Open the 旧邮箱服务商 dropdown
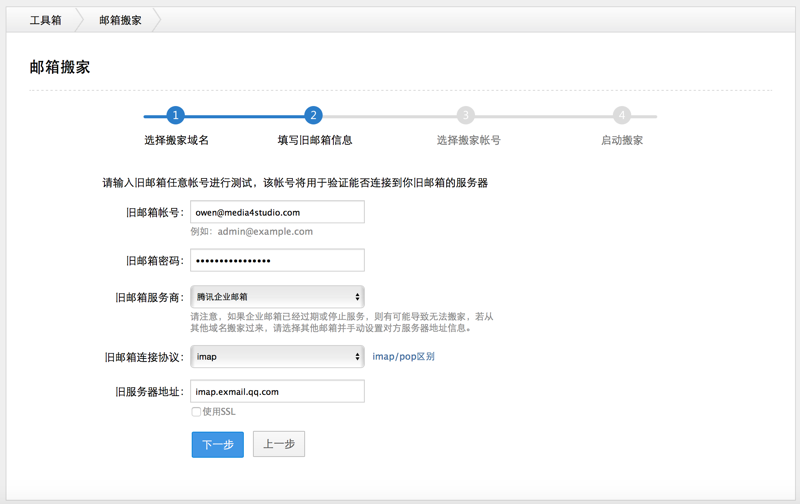The height and width of the screenshot is (504, 800). (277, 297)
